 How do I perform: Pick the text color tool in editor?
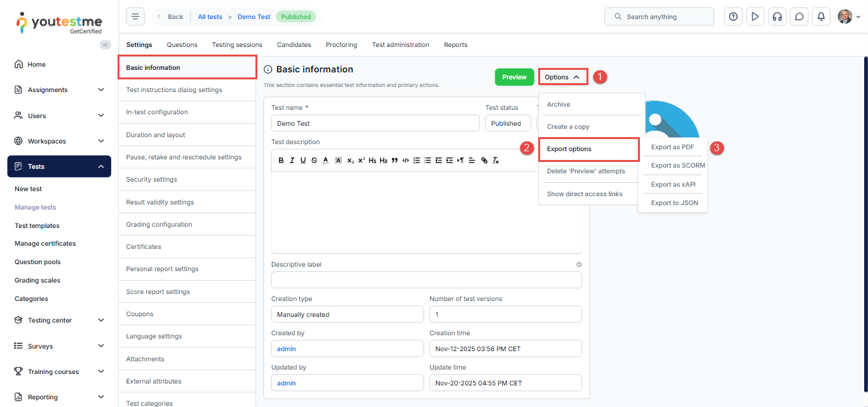(x=325, y=161)
